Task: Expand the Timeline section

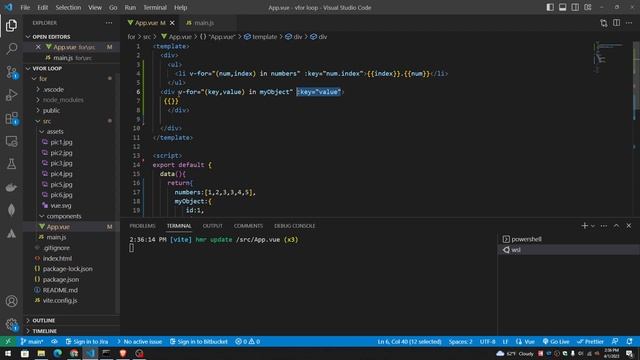Action: click(44, 331)
